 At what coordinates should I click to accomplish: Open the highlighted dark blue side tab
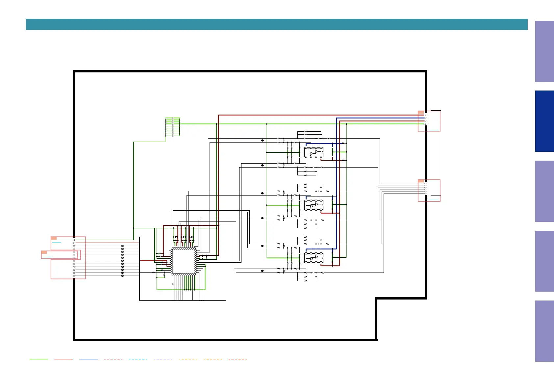pyautogui.click(x=544, y=121)
